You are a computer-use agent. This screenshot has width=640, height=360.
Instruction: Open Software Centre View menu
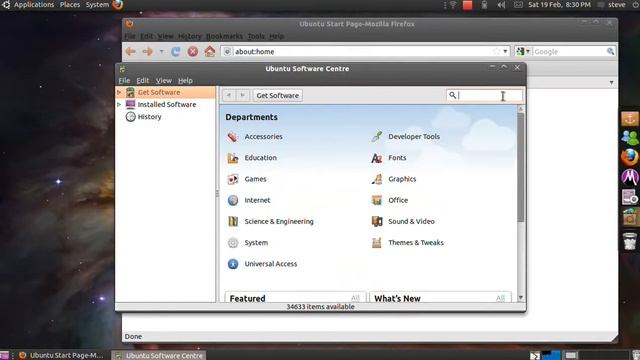coord(164,80)
